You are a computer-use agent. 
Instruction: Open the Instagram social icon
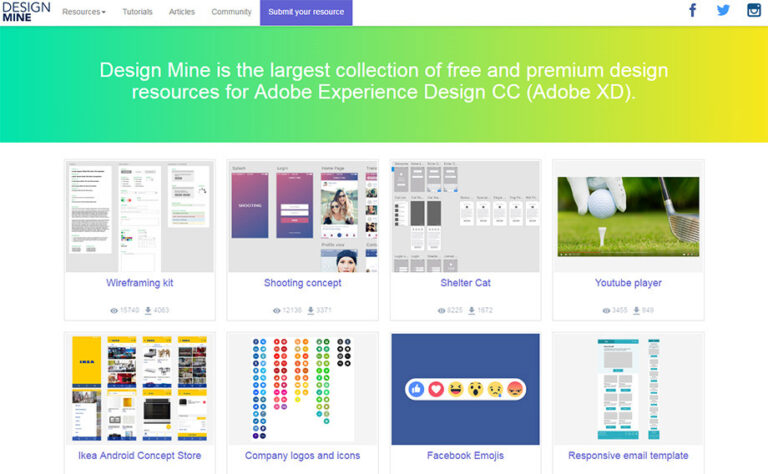pyautogui.click(x=753, y=10)
